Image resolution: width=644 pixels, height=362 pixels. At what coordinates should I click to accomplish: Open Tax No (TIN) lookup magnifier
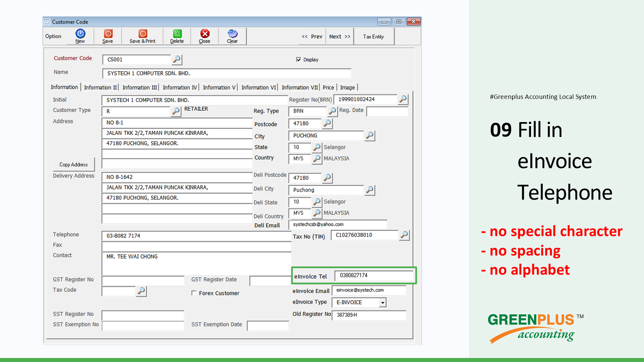pyautogui.click(x=404, y=235)
